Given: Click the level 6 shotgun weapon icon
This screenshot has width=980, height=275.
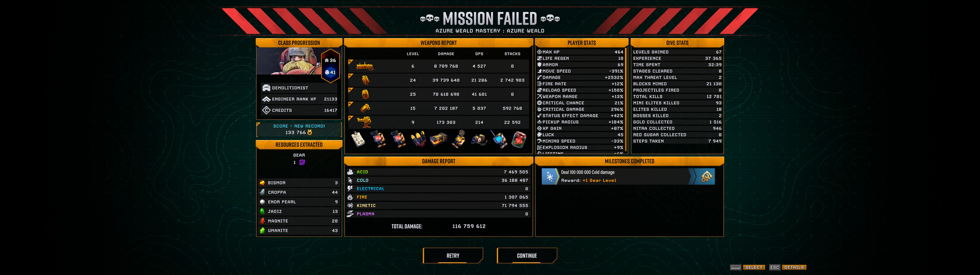Looking at the screenshot, I should pyautogui.click(x=365, y=66).
